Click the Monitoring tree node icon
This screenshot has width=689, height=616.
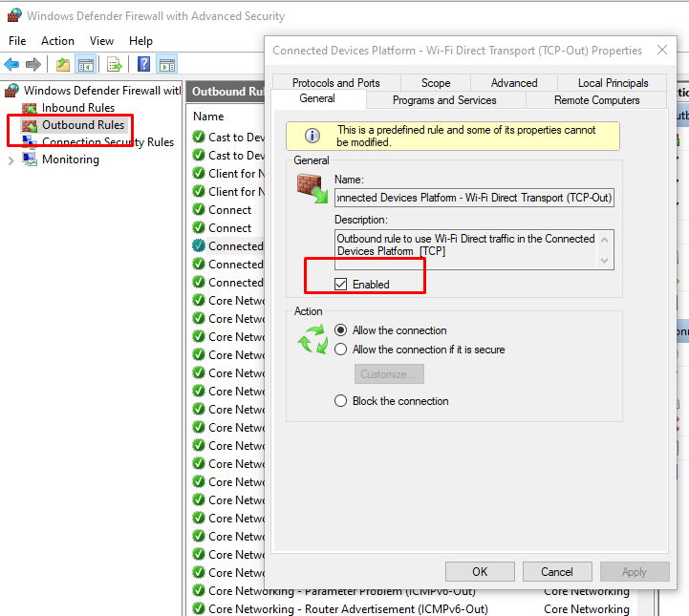pos(30,159)
